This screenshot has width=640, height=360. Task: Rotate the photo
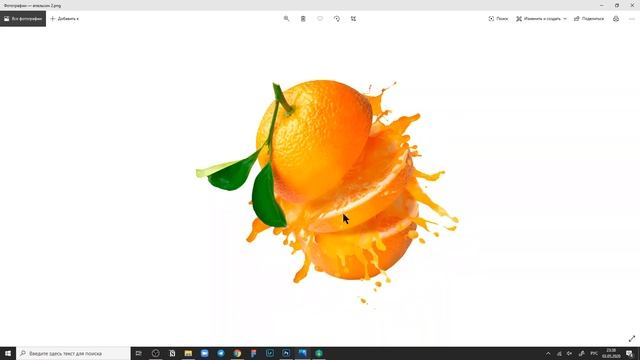tap(337, 19)
